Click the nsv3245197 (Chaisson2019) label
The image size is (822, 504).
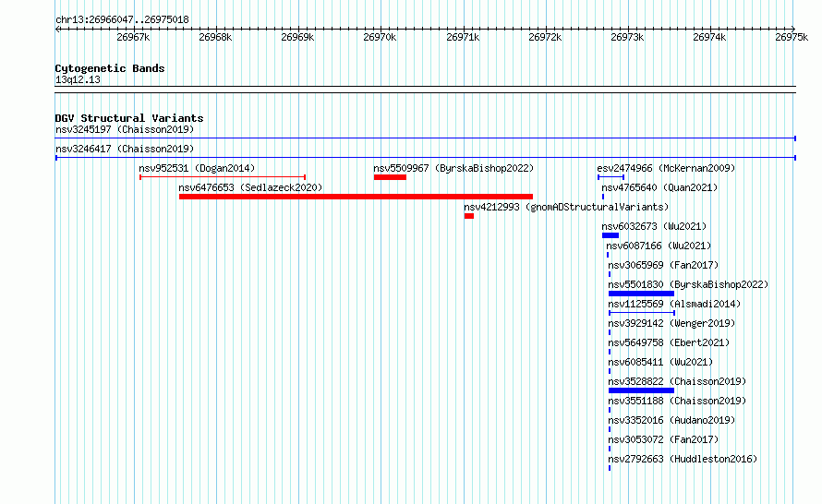tap(125, 129)
